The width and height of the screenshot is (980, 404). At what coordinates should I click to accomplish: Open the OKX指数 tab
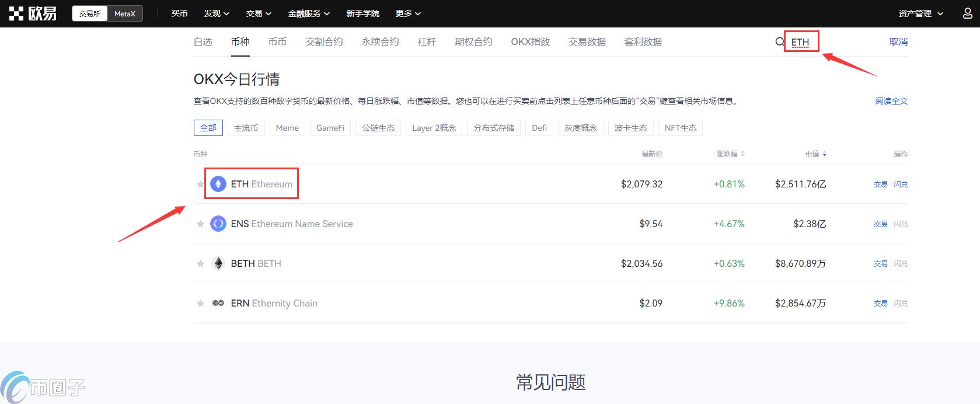tap(531, 42)
